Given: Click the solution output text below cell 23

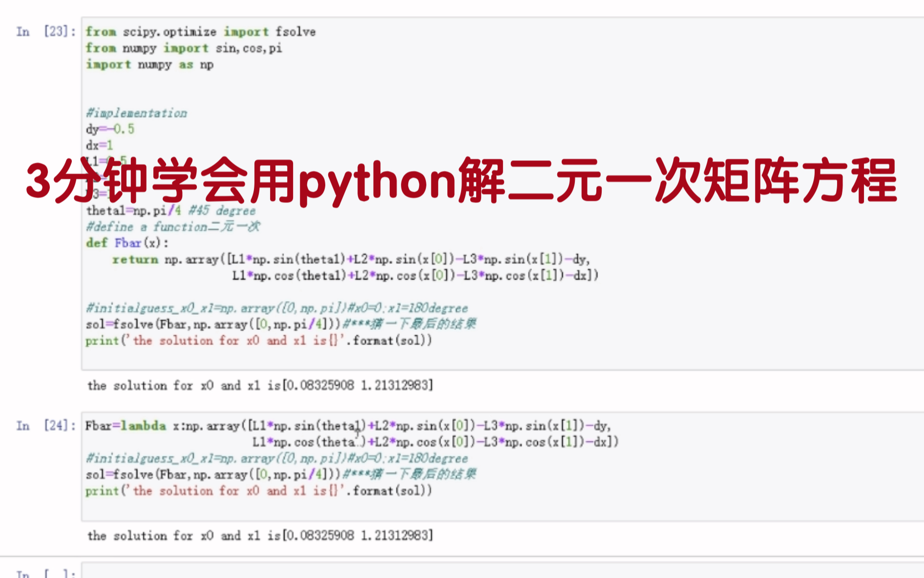Looking at the screenshot, I should pyautogui.click(x=260, y=385).
